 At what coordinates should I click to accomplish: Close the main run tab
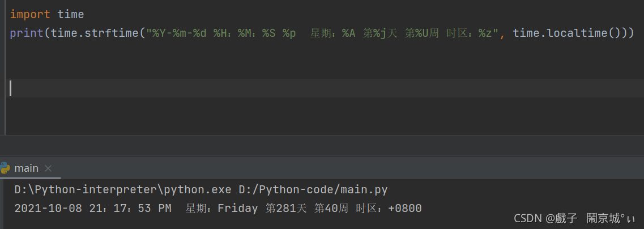(x=48, y=168)
